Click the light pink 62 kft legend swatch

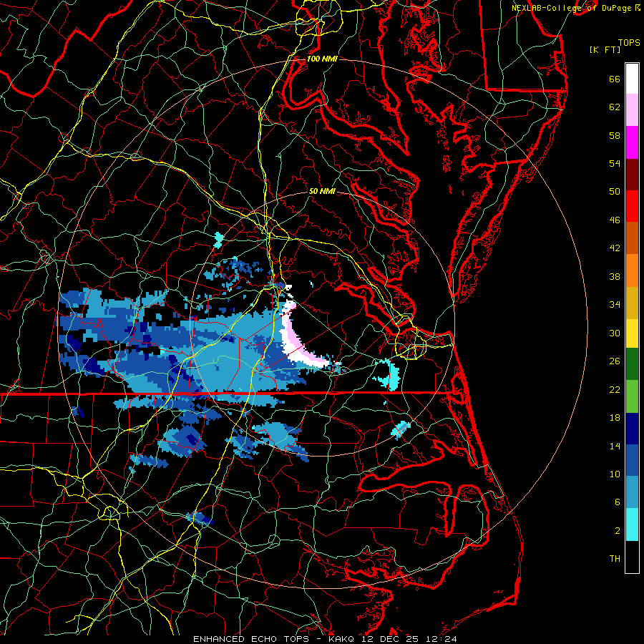click(x=632, y=110)
